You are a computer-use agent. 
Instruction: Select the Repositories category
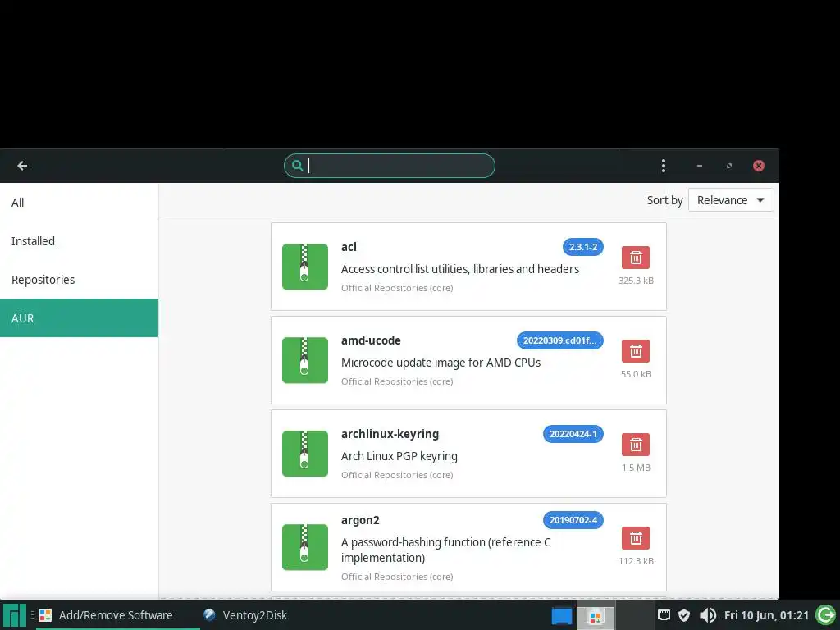(80, 280)
